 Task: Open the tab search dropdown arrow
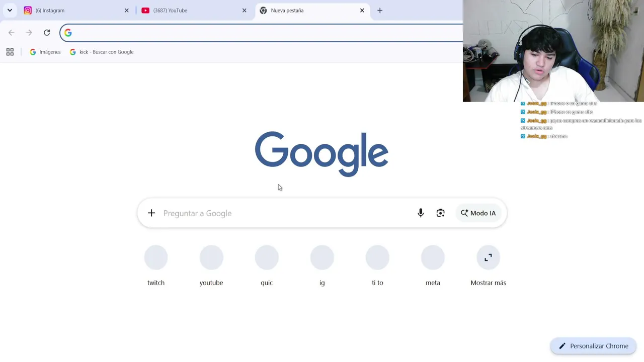pyautogui.click(x=10, y=10)
